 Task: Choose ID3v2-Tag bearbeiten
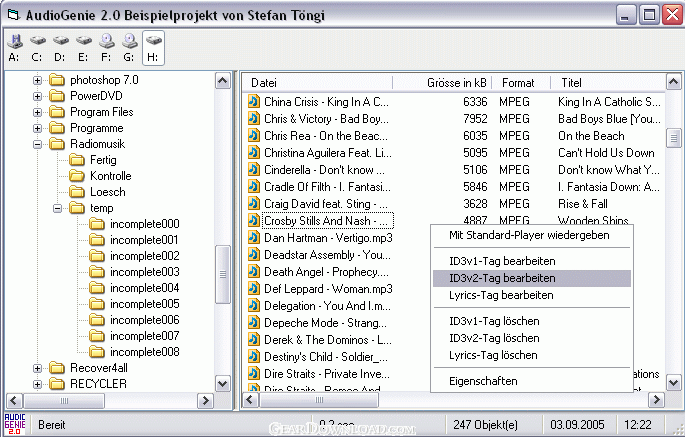pyautogui.click(x=532, y=278)
